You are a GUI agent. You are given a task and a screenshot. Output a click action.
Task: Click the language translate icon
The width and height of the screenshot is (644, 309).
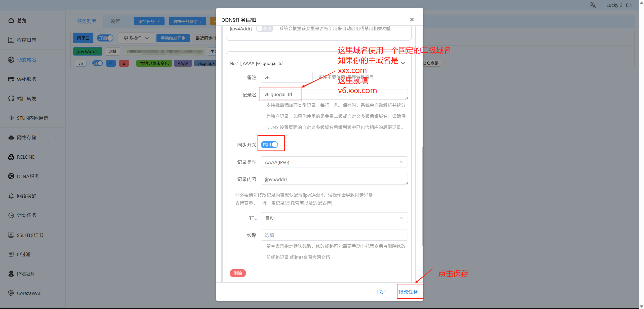point(592,5)
